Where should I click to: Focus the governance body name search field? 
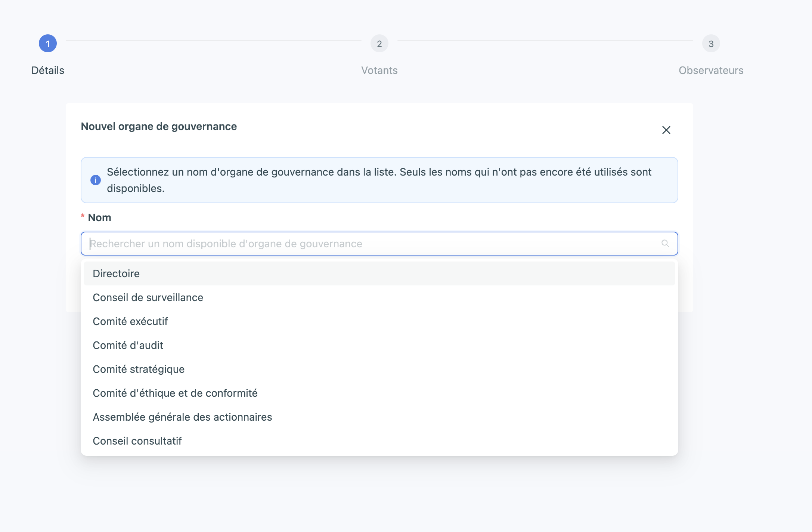[x=374, y=244]
